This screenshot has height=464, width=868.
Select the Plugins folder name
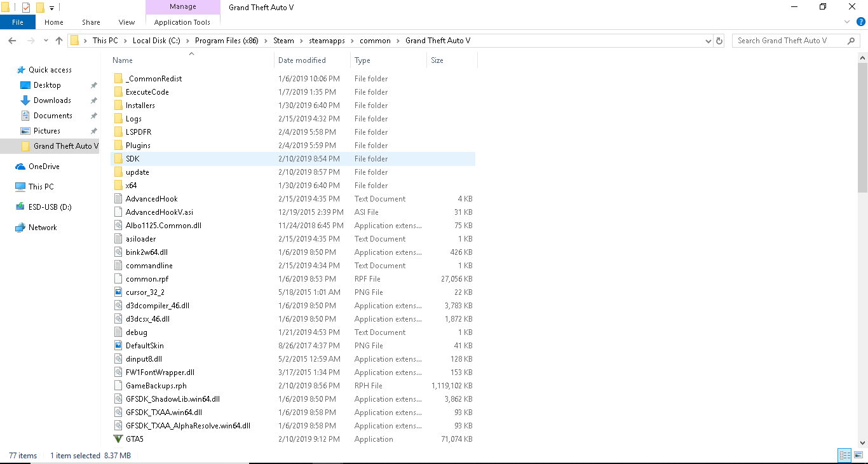coord(138,146)
